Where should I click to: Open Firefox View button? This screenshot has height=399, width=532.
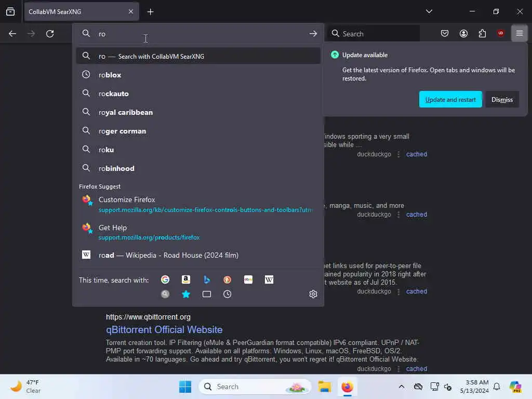click(x=10, y=11)
